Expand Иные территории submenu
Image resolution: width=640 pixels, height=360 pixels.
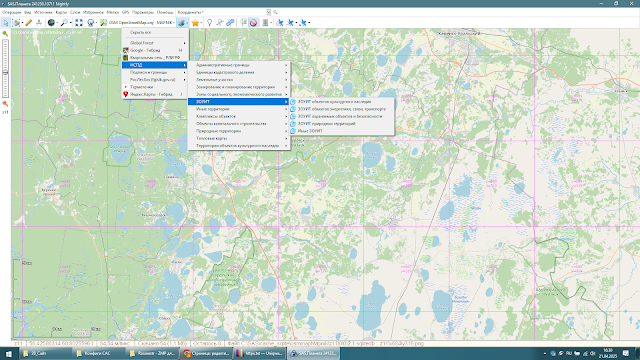239,109
